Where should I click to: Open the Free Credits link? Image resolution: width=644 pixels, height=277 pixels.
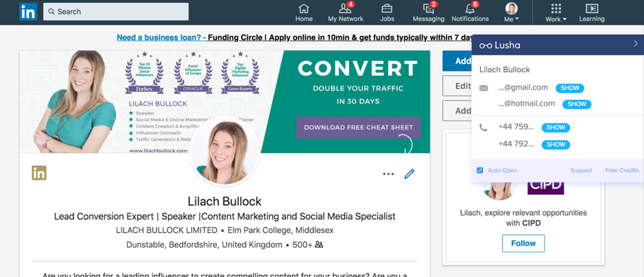click(622, 170)
